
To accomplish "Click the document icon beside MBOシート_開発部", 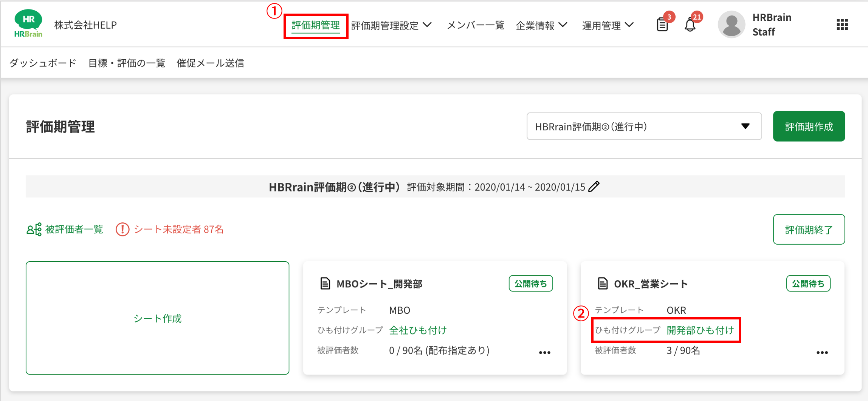I will 325,284.
